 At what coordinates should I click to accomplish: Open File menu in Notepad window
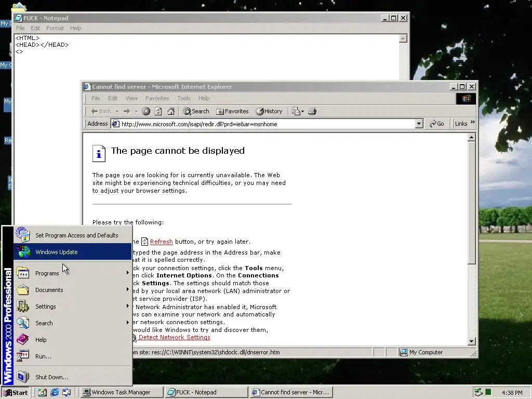(20, 28)
